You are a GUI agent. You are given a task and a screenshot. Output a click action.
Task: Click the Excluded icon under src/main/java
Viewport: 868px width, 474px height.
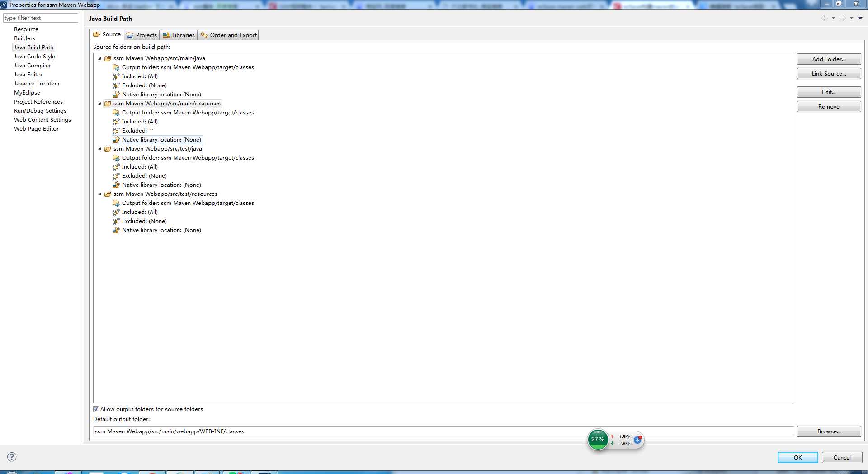coord(116,85)
